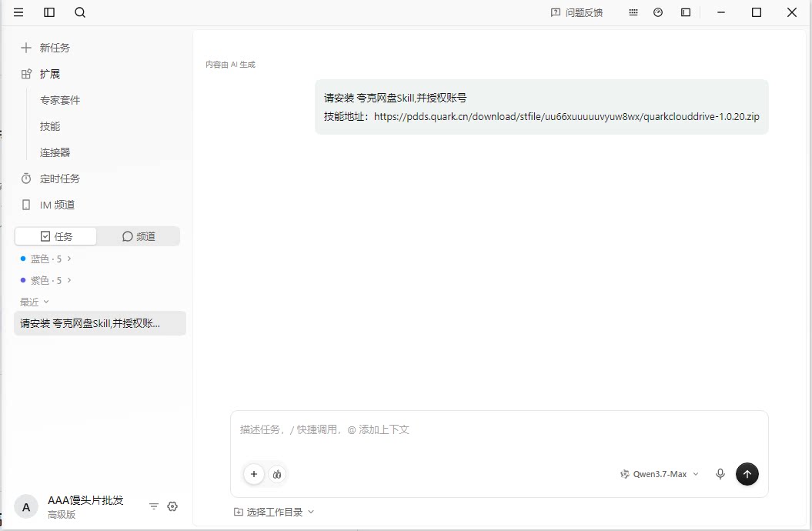Click the plus attach button in input box
The height and width of the screenshot is (531, 812).
[254, 474]
